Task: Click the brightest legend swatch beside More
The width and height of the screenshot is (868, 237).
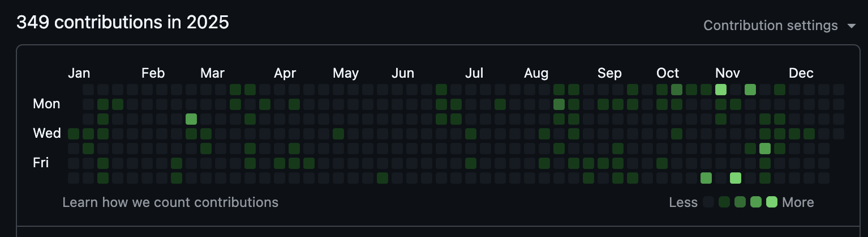Action: [x=772, y=202]
